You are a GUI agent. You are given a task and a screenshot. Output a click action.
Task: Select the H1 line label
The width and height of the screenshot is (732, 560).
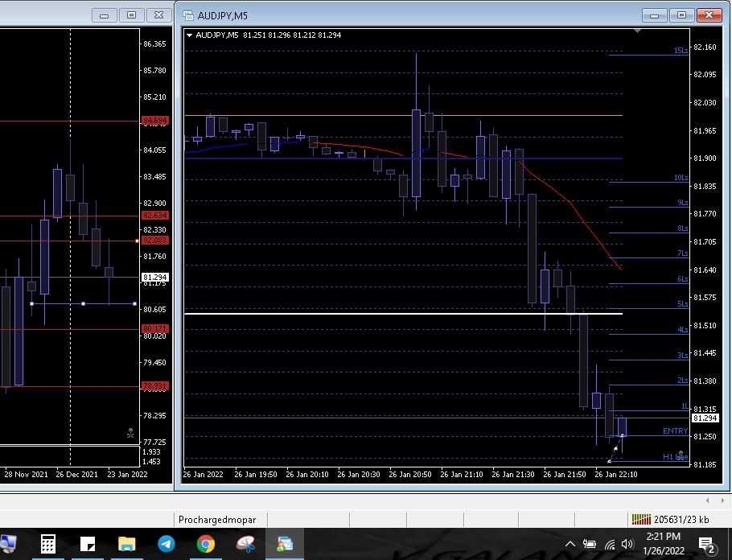(675, 457)
